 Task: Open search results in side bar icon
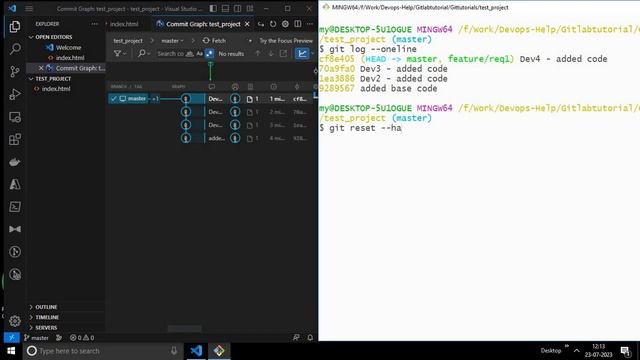click(x=283, y=53)
